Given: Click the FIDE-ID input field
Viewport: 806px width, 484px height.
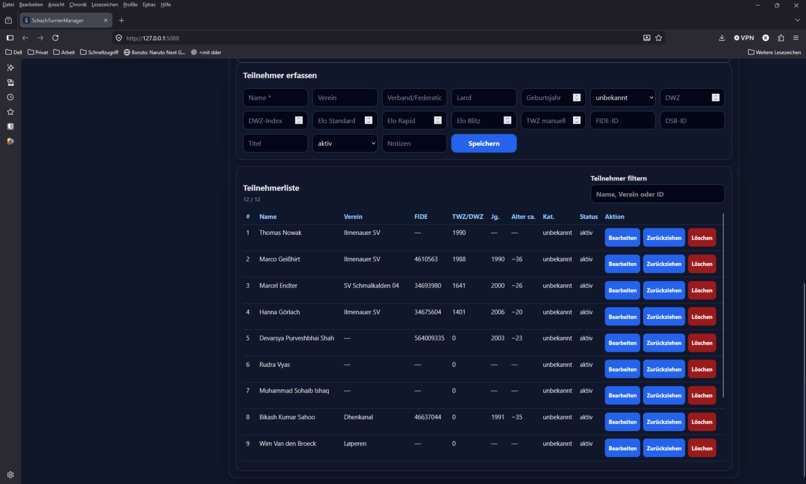Looking at the screenshot, I should 622,120.
